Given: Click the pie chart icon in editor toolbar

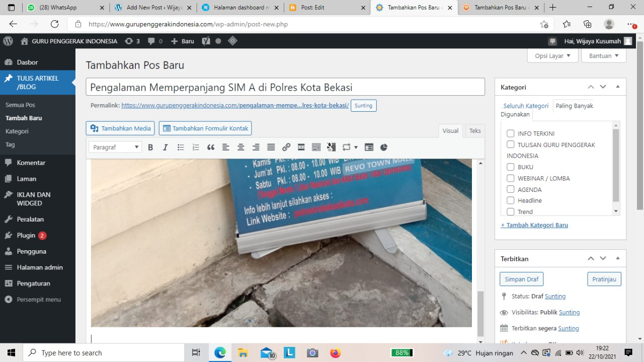Looking at the screenshot, I should [x=384, y=148].
